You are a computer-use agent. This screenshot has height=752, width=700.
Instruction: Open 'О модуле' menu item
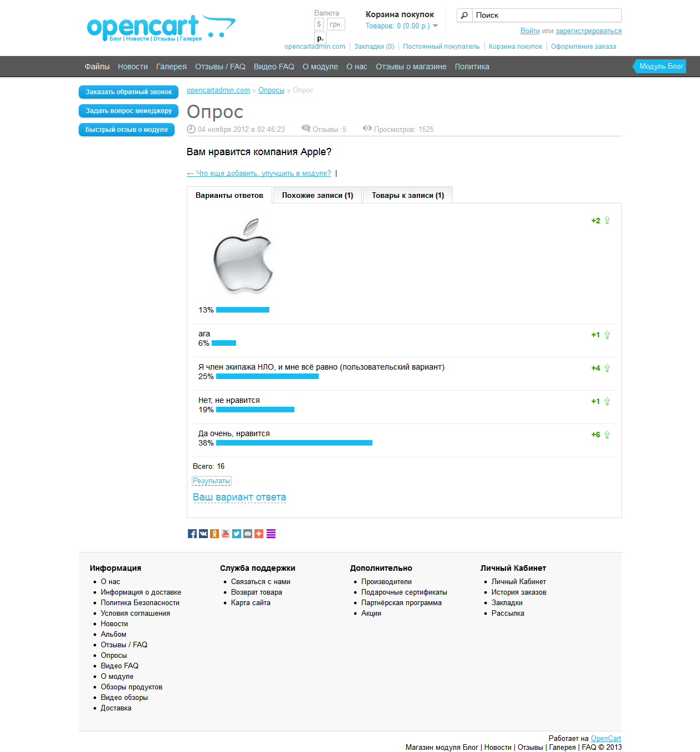pyautogui.click(x=320, y=66)
